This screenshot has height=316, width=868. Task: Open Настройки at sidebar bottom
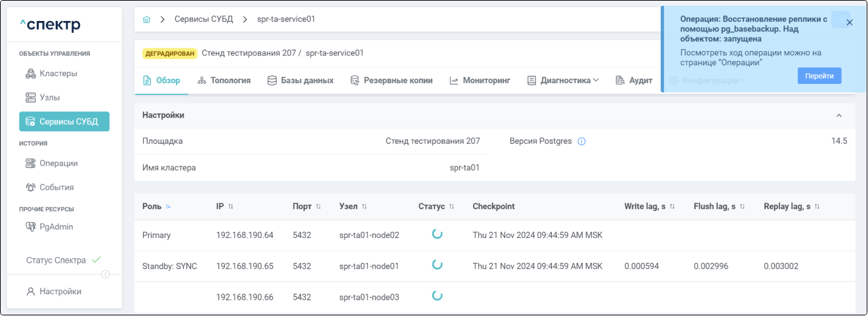tap(60, 292)
